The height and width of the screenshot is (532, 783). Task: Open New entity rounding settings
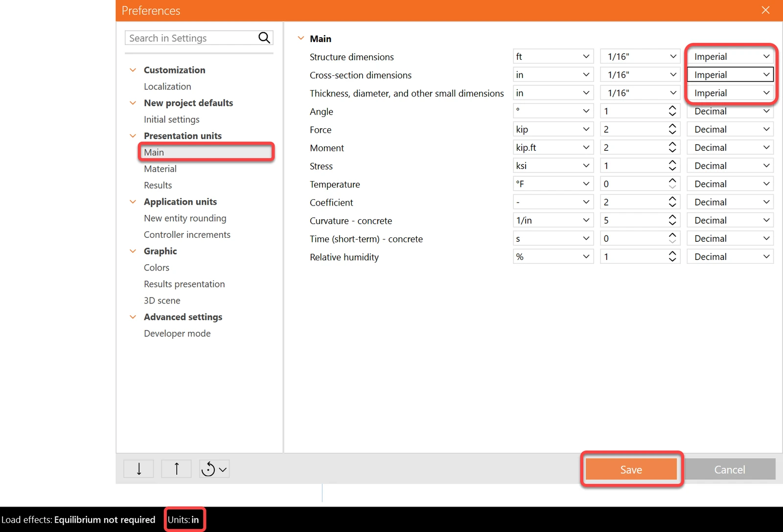(x=185, y=218)
